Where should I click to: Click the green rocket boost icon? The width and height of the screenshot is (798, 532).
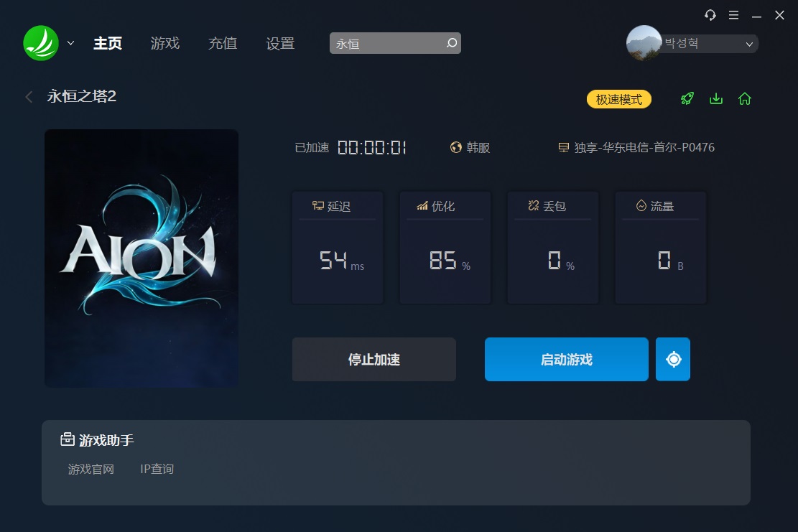(687, 98)
